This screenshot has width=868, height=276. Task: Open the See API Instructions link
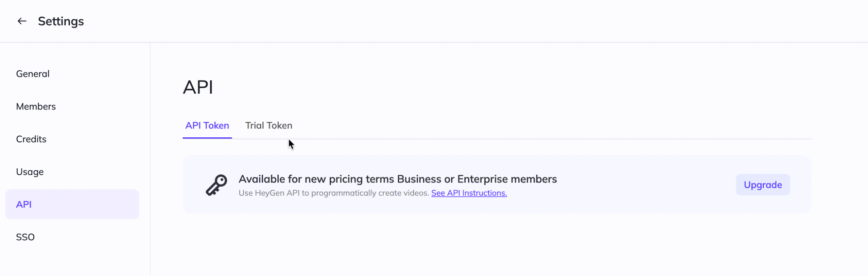(x=469, y=193)
